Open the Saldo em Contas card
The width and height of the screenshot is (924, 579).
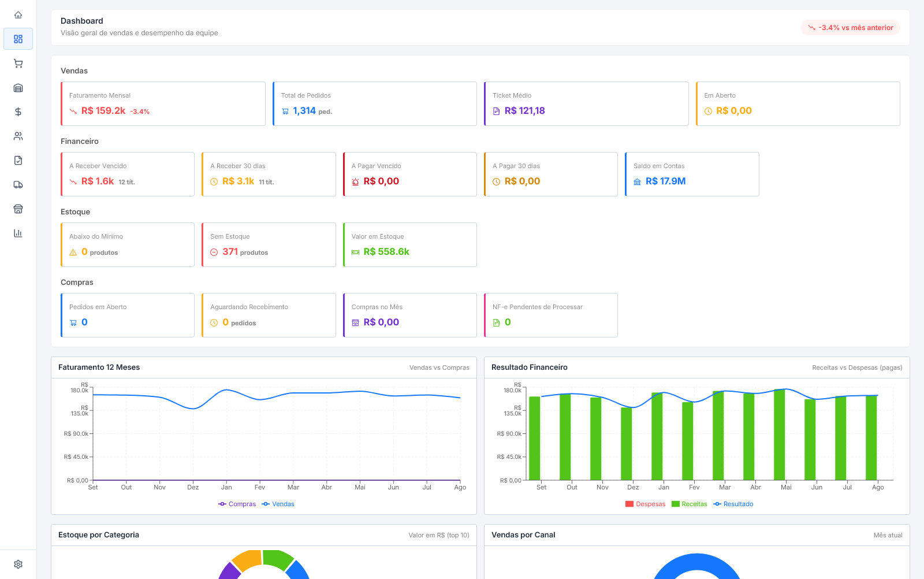tap(692, 174)
